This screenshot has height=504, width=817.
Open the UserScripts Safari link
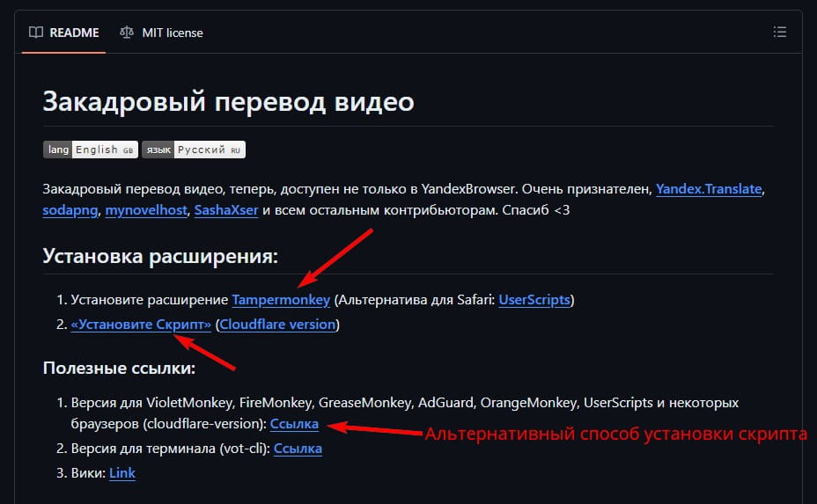pos(534,299)
